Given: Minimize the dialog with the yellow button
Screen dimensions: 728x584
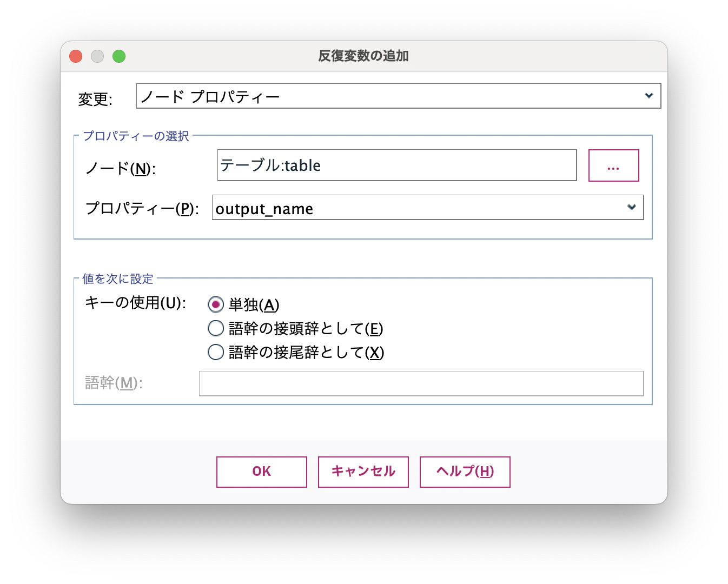Looking at the screenshot, I should [97, 56].
